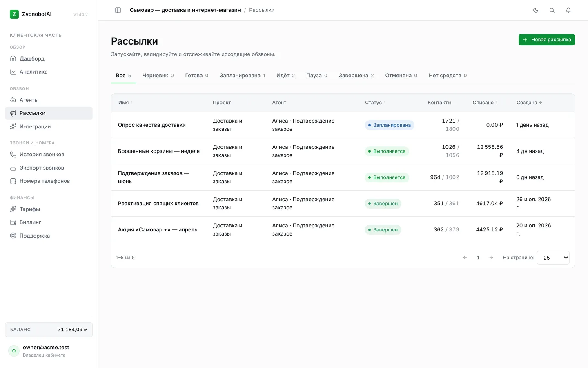Switch to the Пауза tab
588x368 pixels.
coord(317,76)
